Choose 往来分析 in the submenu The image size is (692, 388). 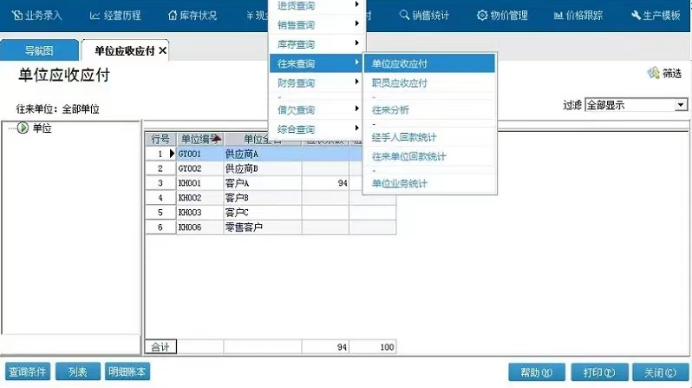pyautogui.click(x=429, y=110)
